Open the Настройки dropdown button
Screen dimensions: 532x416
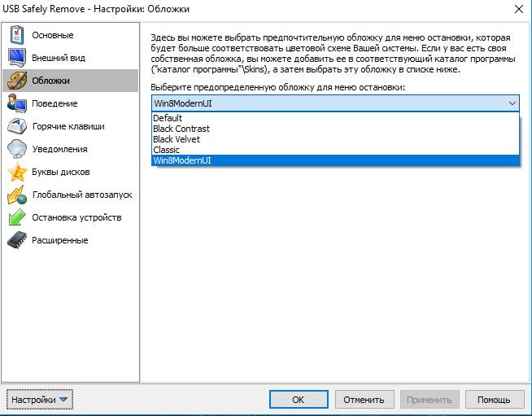point(39,400)
